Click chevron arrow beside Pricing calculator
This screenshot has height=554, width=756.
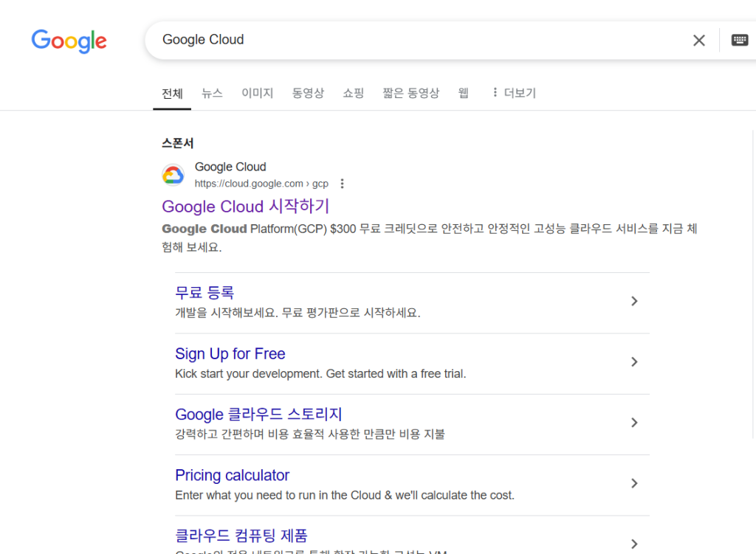click(x=633, y=483)
